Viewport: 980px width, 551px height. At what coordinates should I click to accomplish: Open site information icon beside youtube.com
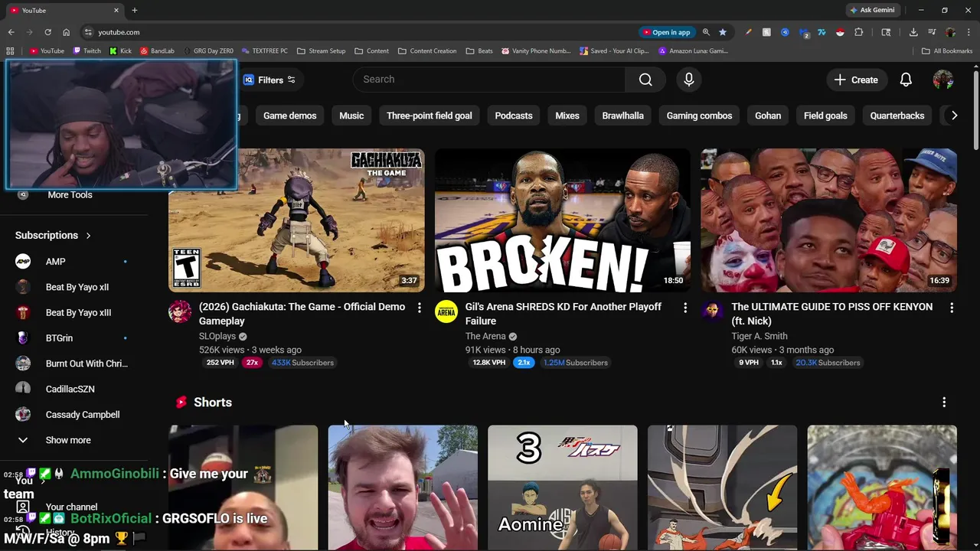click(x=88, y=32)
